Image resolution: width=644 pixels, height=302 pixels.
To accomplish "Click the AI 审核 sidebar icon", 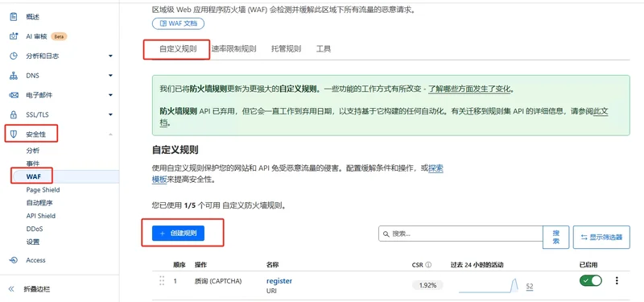I will 14,36.
